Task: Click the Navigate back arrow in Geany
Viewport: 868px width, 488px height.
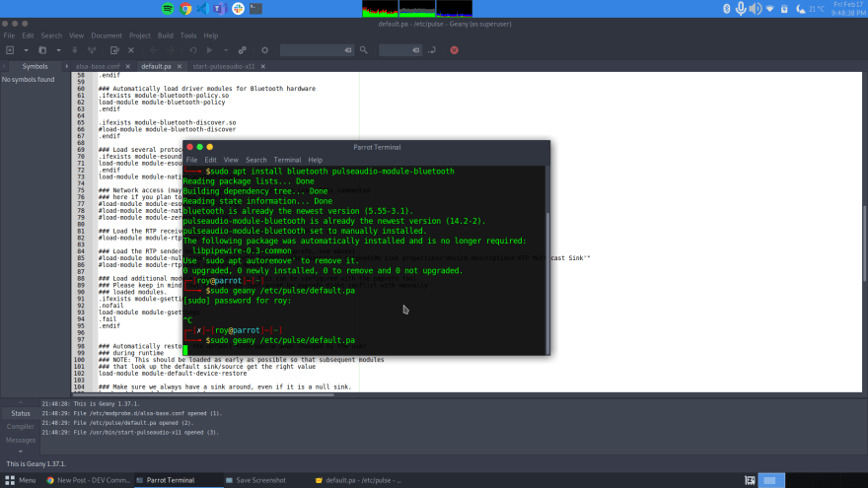Action: point(154,50)
